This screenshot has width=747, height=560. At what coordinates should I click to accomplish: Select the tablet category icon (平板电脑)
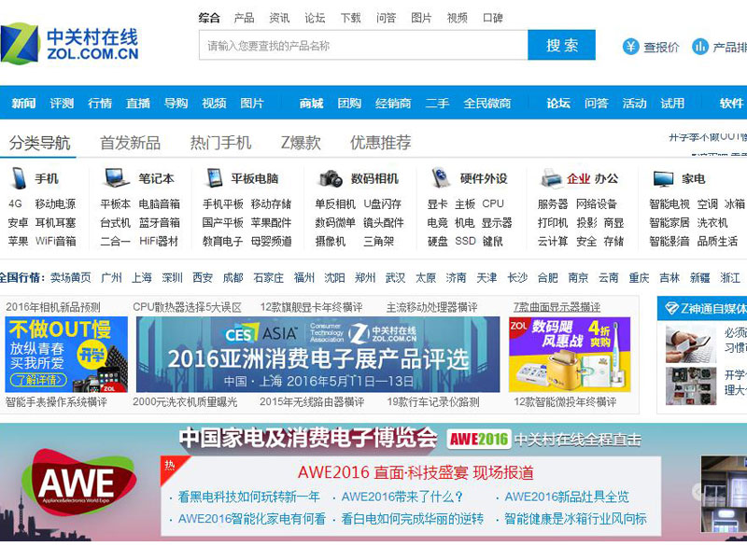coord(214,178)
